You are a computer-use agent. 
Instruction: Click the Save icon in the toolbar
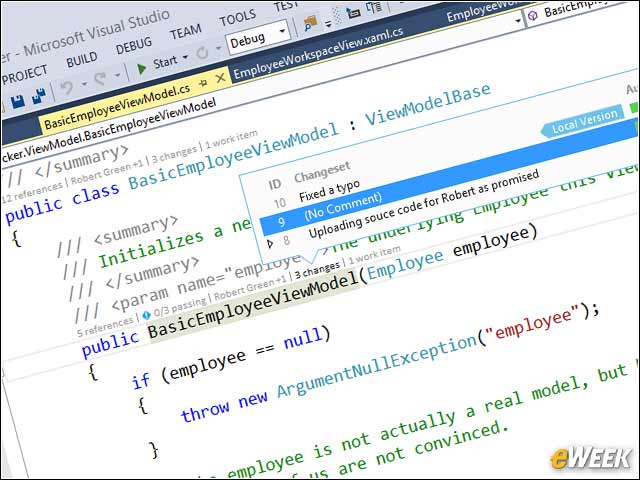18,101
